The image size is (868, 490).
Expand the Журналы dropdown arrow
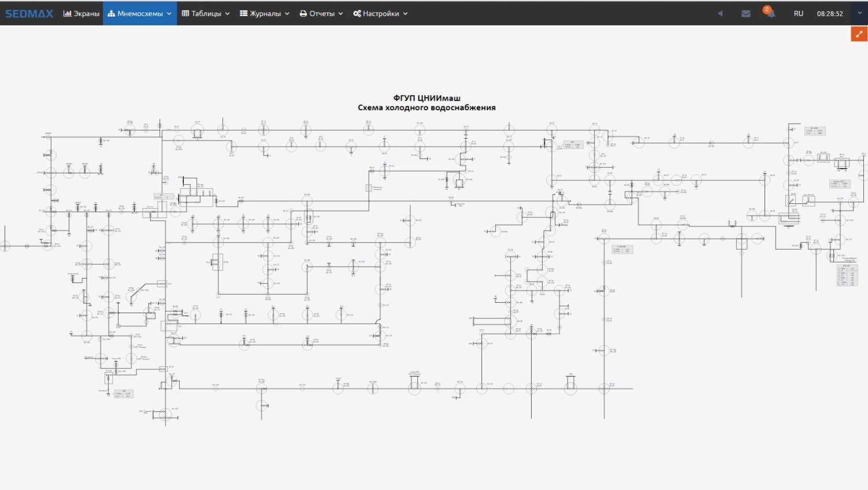287,14
